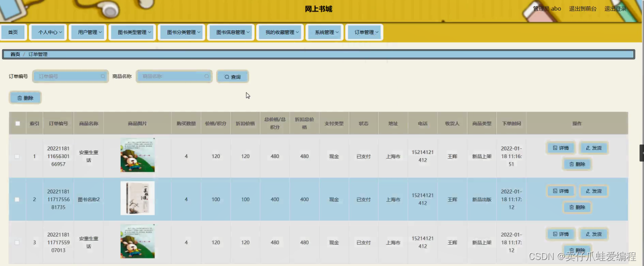Check the checkbox for order row 3
This screenshot has height=266, width=644.
coord(17,243)
